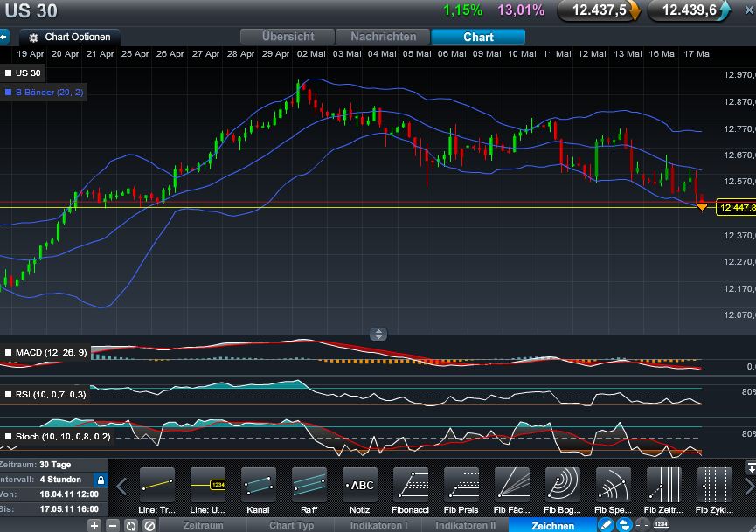Click the 12.970 price axis label
Viewport: 756px width, 532px height.
(739, 75)
